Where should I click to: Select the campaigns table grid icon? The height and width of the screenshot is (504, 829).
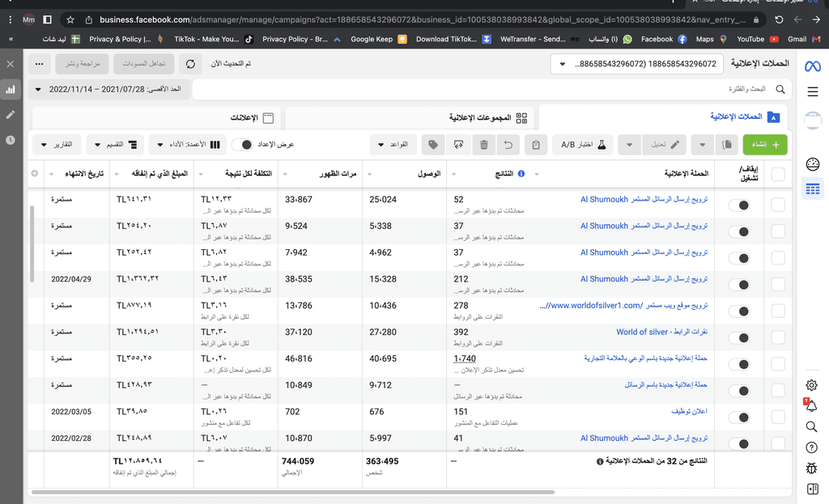(x=812, y=188)
